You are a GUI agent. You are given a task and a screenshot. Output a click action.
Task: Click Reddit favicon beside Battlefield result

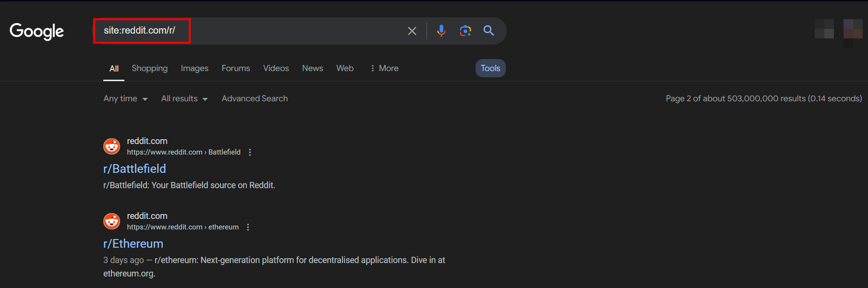[112, 146]
